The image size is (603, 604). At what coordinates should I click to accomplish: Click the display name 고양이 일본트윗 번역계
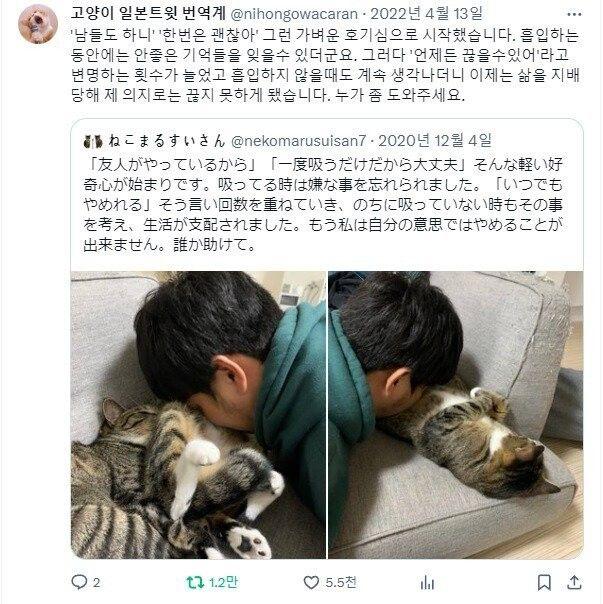[x=148, y=13]
